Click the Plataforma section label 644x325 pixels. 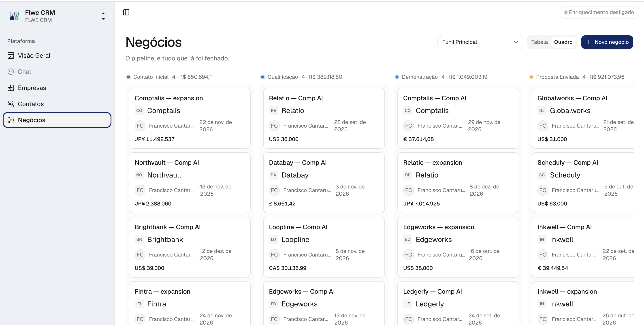click(x=21, y=41)
